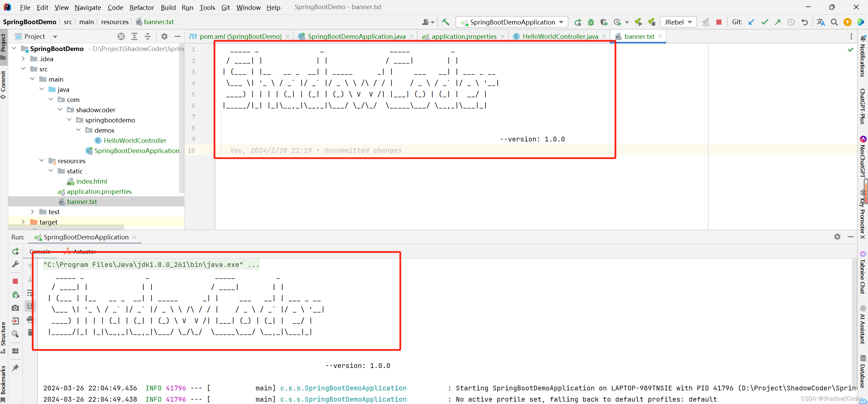This screenshot has width=868, height=404.
Task: Open the JRebel dropdown
Action: pyautogui.click(x=678, y=22)
